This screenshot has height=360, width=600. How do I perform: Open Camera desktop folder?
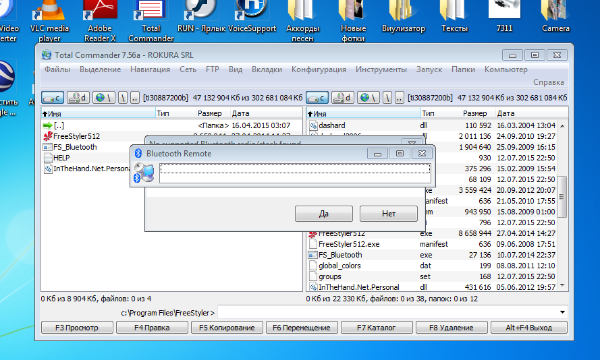tap(556, 17)
